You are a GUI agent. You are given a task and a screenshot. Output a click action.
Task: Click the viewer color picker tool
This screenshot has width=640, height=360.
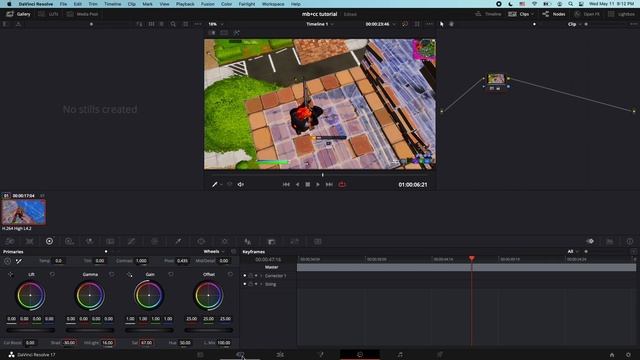click(215, 184)
